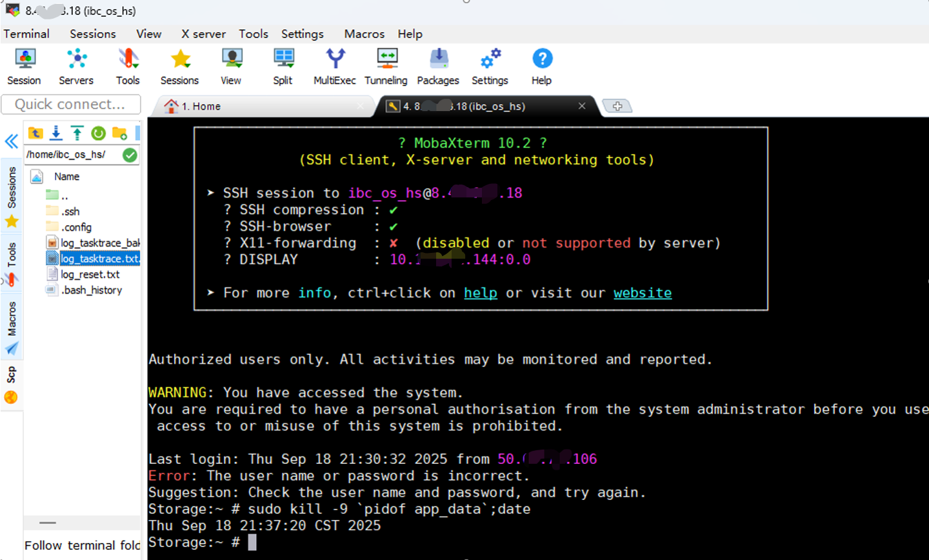Screen dimensions: 929x560
Task: Select the .bash_history file
Action: pos(85,290)
